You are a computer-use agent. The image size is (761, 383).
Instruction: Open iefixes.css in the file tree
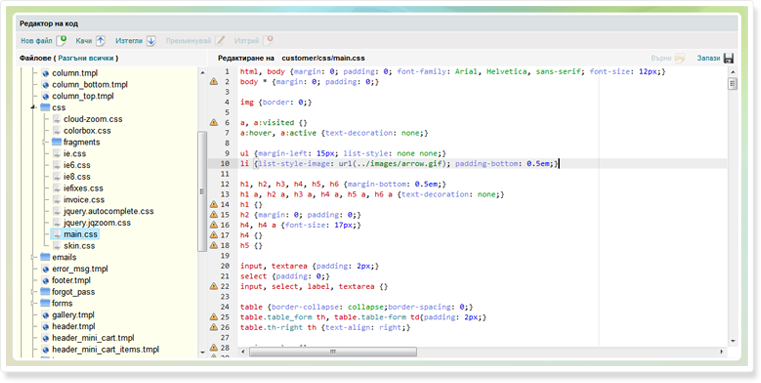click(x=83, y=188)
